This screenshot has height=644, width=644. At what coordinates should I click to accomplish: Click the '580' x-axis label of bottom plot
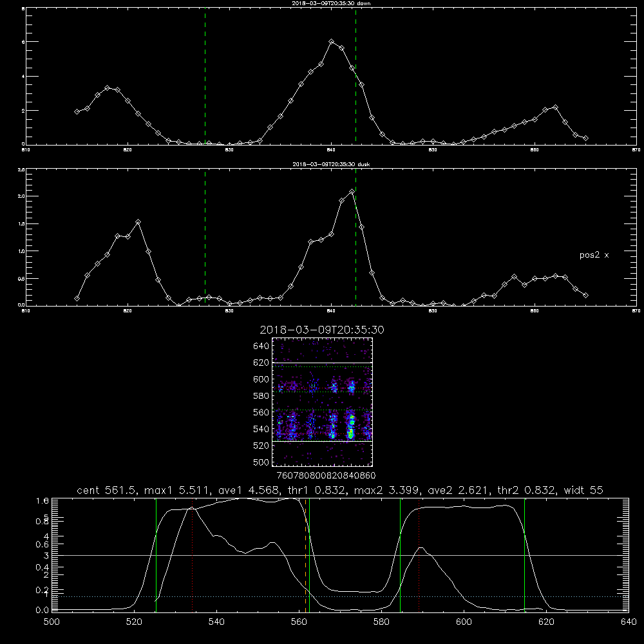click(x=381, y=622)
